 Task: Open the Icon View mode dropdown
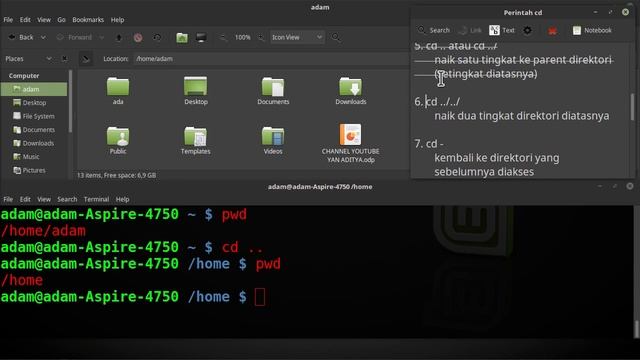coord(297,38)
